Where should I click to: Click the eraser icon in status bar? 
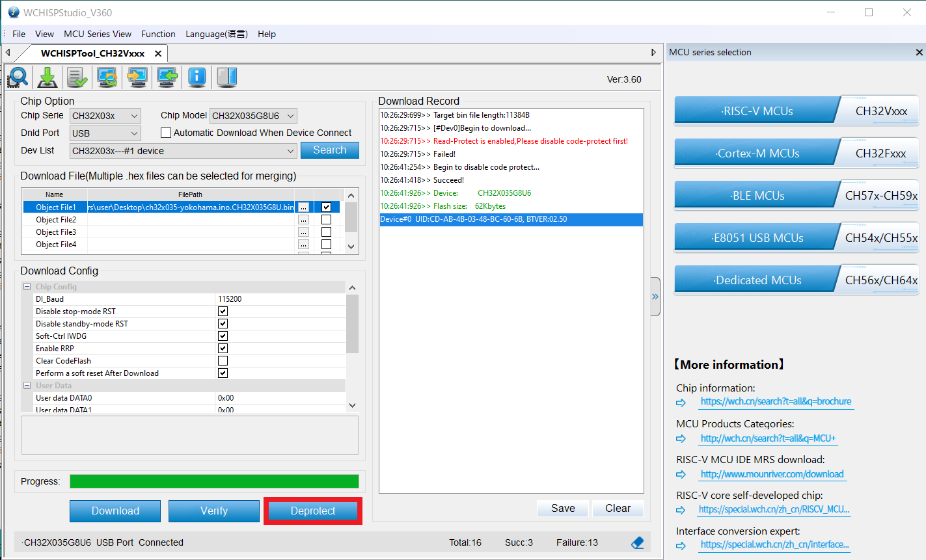coord(638,542)
